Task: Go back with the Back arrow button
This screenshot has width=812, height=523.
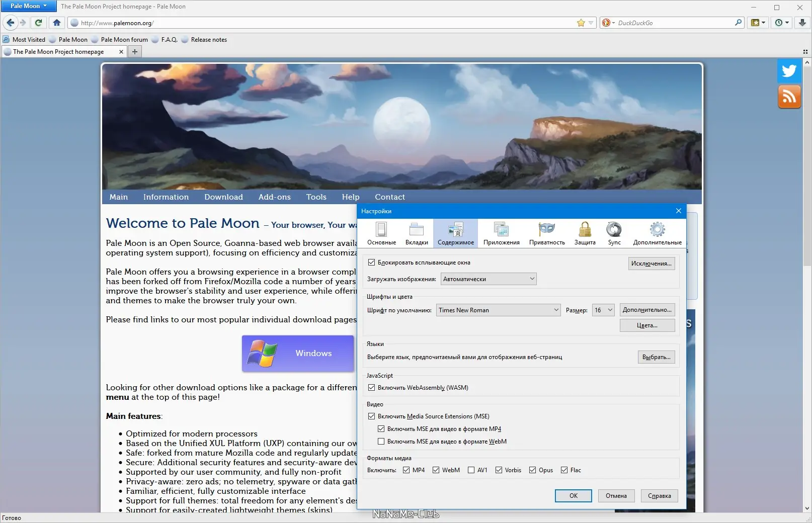Action: pos(11,23)
